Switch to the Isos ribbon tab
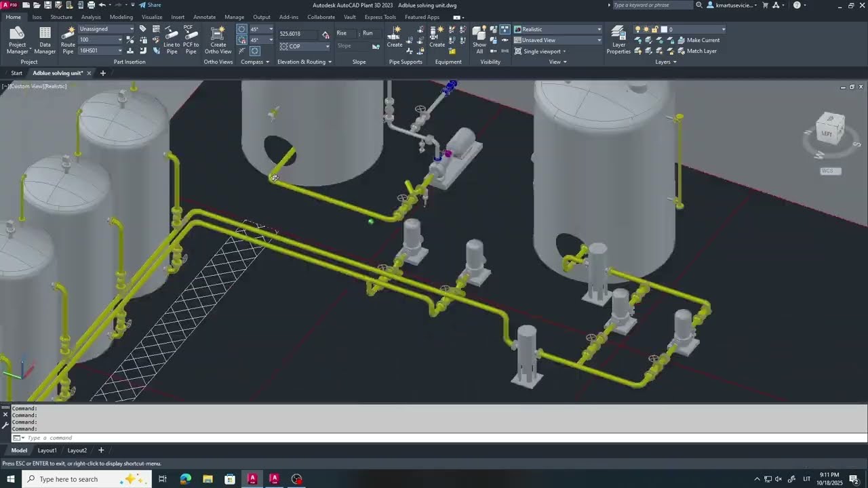Screen dimensions: 868x488 point(37,17)
